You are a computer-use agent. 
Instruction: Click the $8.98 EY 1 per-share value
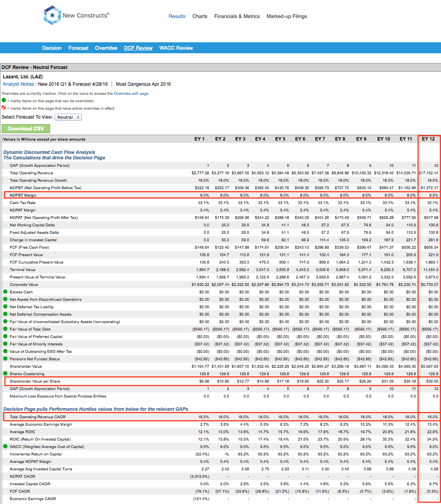click(x=204, y=381)
